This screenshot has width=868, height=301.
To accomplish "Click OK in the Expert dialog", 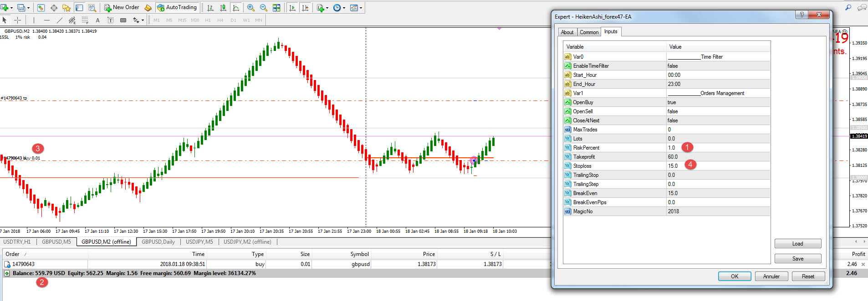I will click(734, 276).
